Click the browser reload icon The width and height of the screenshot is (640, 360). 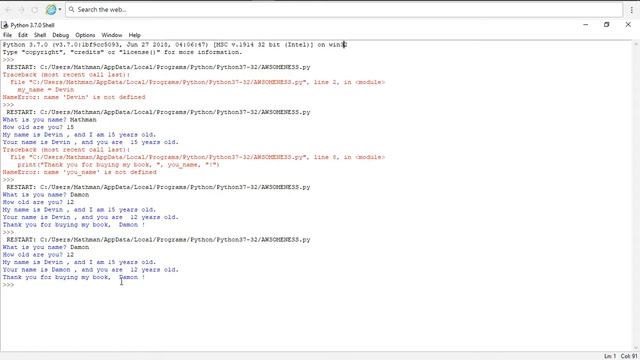coord(35,9)
